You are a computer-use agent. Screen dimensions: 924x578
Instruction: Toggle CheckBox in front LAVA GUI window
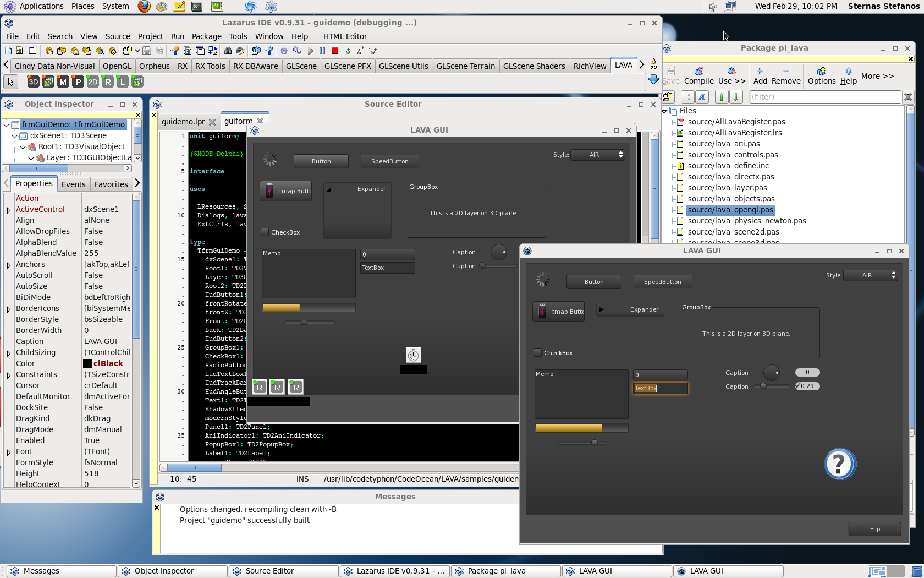pyautogui.click(x=538, y=353)
